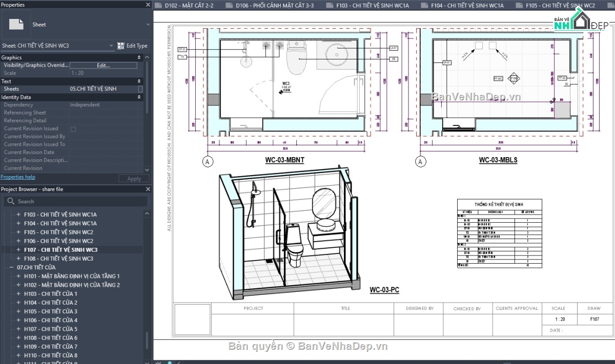Collapse the Graphics properties group
The height and width of the screenshot is (364, 615).
click(139, 58)
